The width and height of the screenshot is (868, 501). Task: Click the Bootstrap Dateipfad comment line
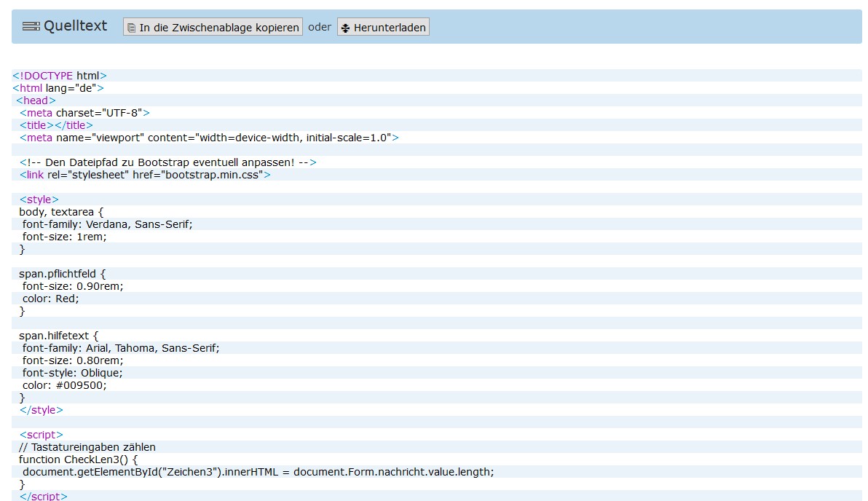coord(167,162)
